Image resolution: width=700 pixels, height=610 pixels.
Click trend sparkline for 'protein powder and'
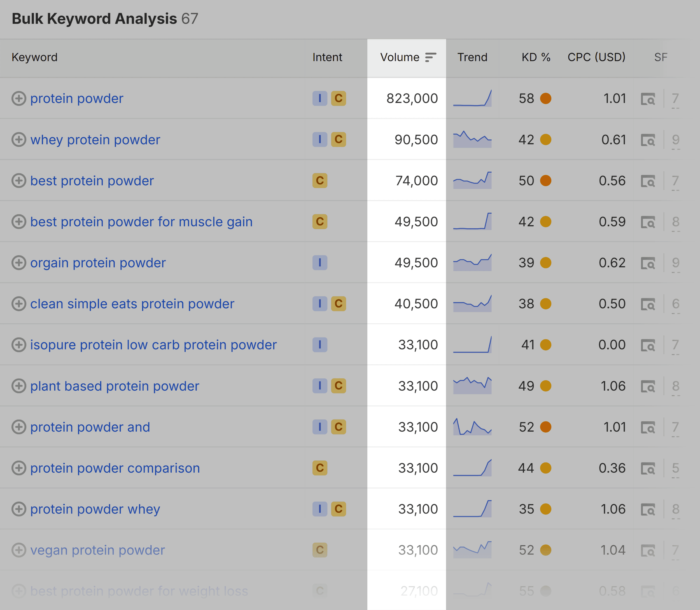[x=472, y=427]
